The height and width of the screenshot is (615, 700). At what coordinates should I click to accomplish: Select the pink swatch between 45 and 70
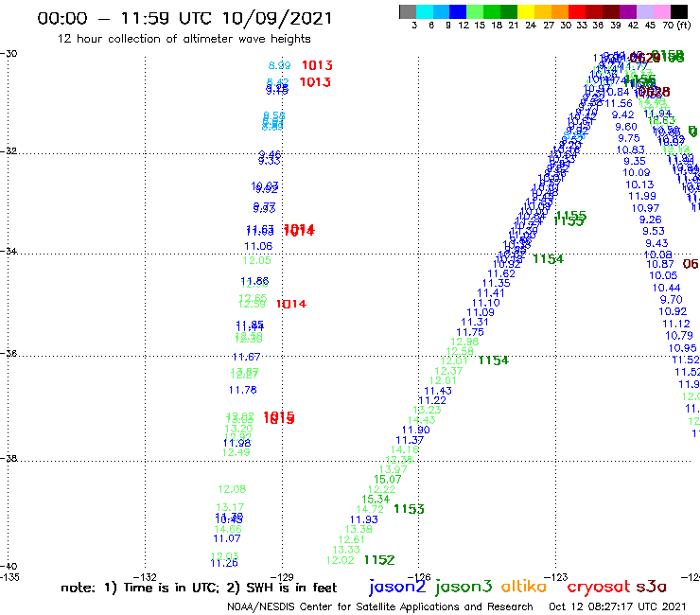point(661,11)
